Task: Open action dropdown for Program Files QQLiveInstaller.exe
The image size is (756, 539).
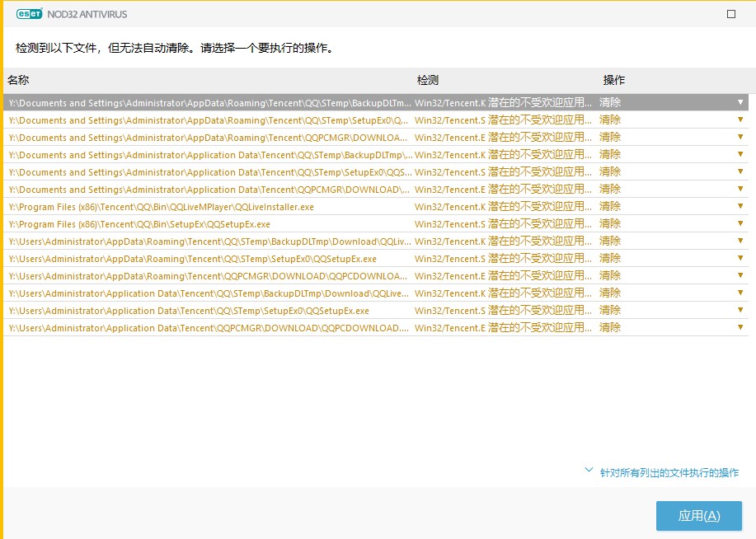Action: tap(740, 206)
